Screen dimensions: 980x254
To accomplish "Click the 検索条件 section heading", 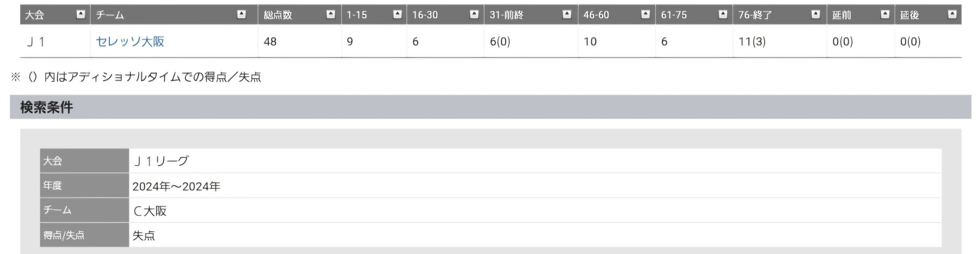I will click(x=47, y=107).
